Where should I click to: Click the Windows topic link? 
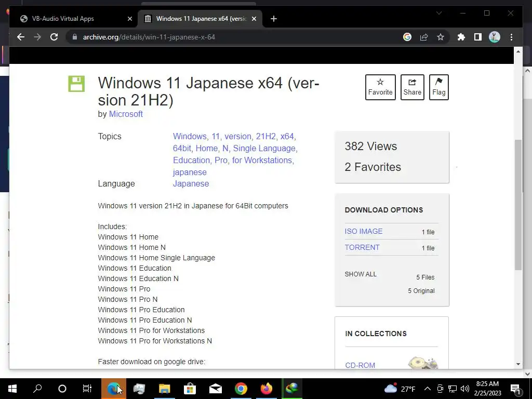190,137
